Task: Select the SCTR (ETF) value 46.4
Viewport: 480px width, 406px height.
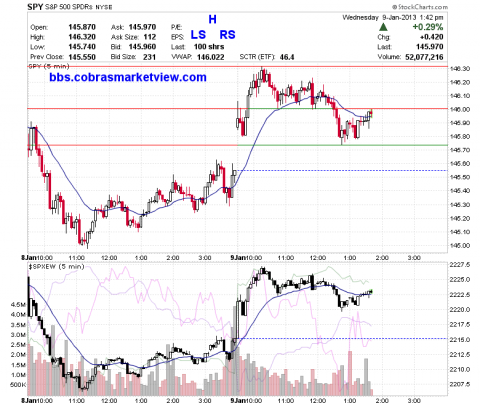Action: pos(287,57)
